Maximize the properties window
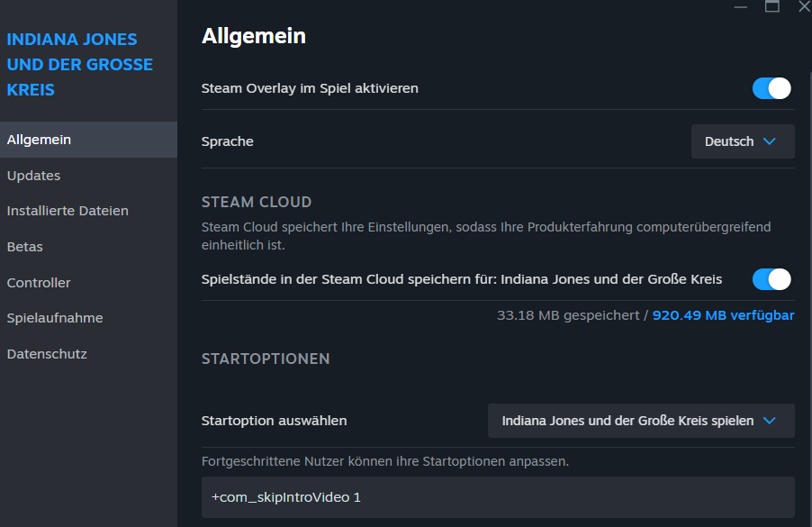The height and width of the screenshot is (527, 812). click(772, 6)
